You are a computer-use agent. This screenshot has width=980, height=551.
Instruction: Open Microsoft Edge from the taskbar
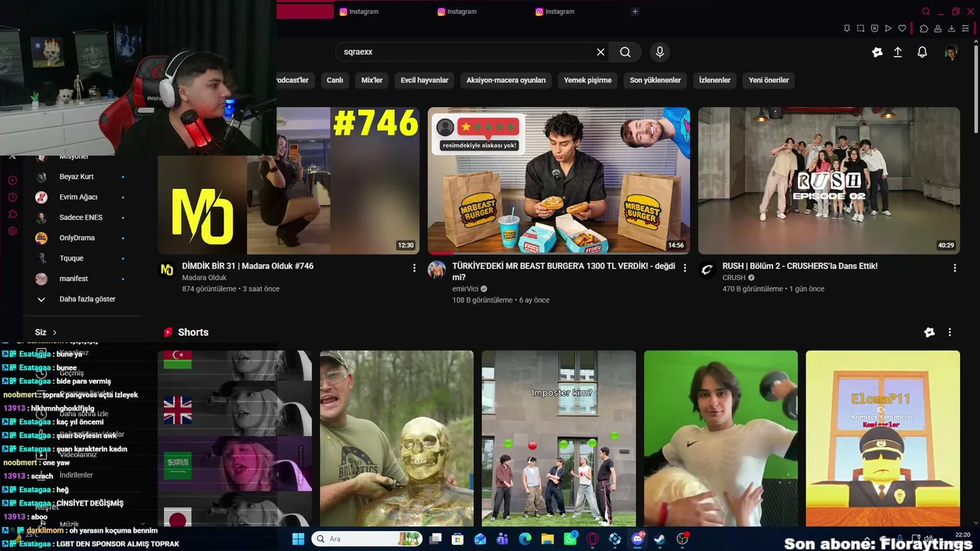click(x=525, y=539)
